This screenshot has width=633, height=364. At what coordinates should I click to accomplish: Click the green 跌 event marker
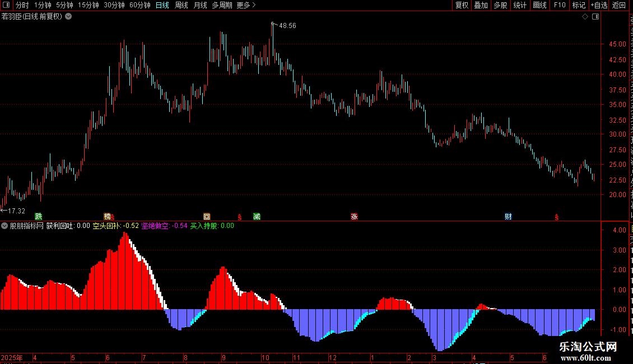(38, 216)
